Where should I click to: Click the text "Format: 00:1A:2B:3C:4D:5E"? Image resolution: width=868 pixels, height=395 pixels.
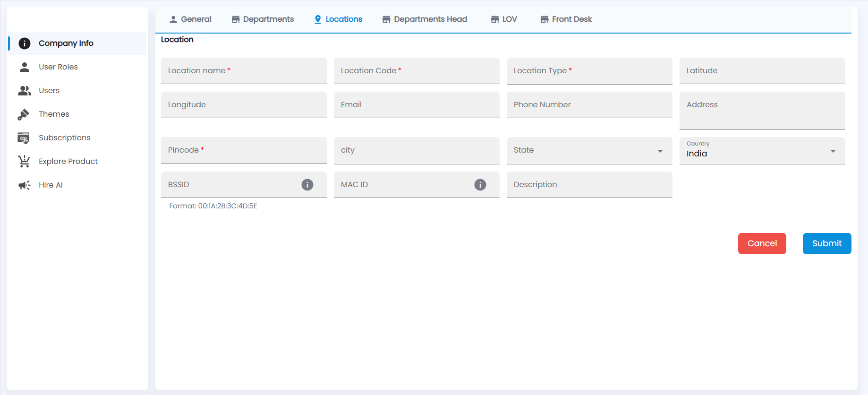pos(213,206)
